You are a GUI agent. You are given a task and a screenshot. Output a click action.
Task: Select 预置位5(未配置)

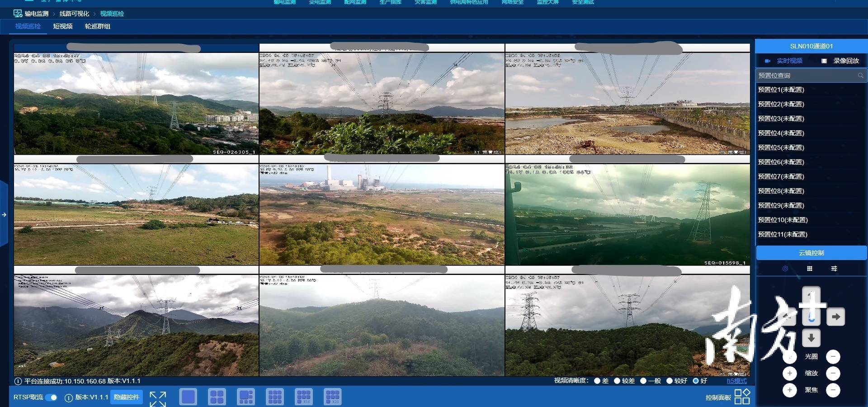(781, 147)
